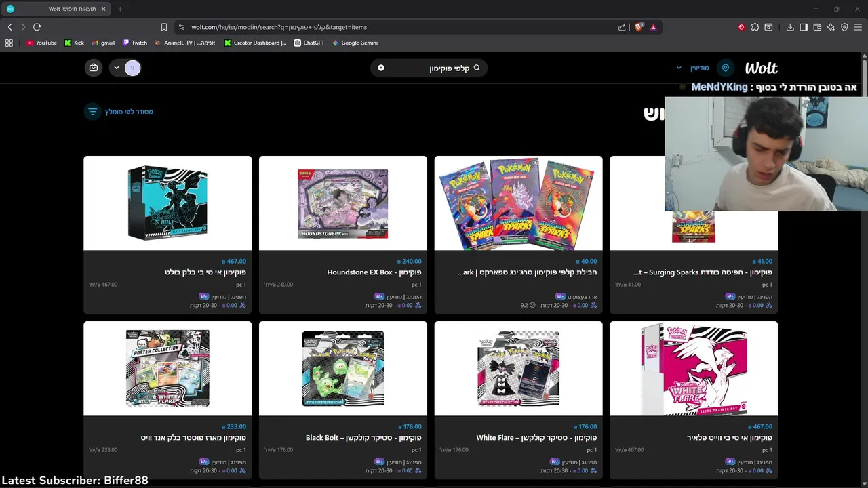Clear the Wolt search field

point(381,68)
